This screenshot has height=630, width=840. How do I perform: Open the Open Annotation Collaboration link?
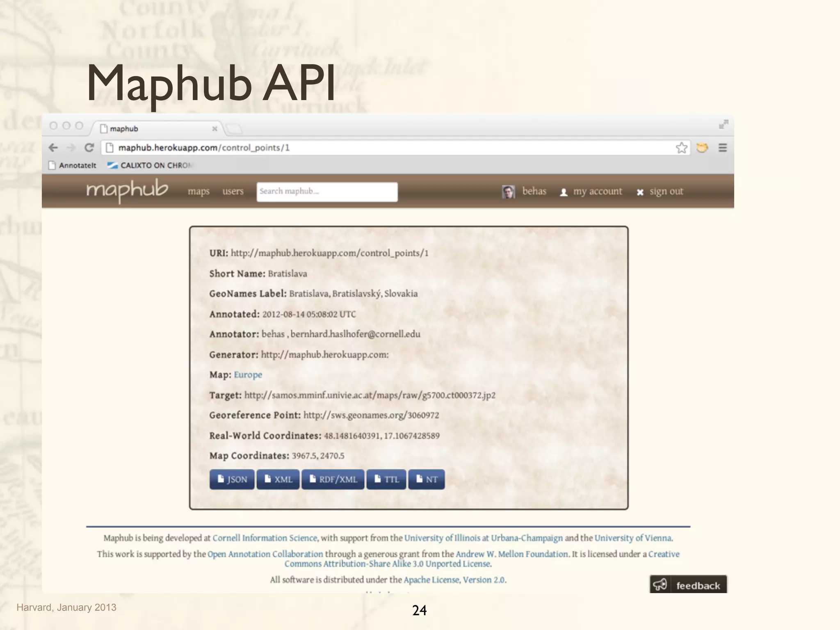tap(265, 554)
